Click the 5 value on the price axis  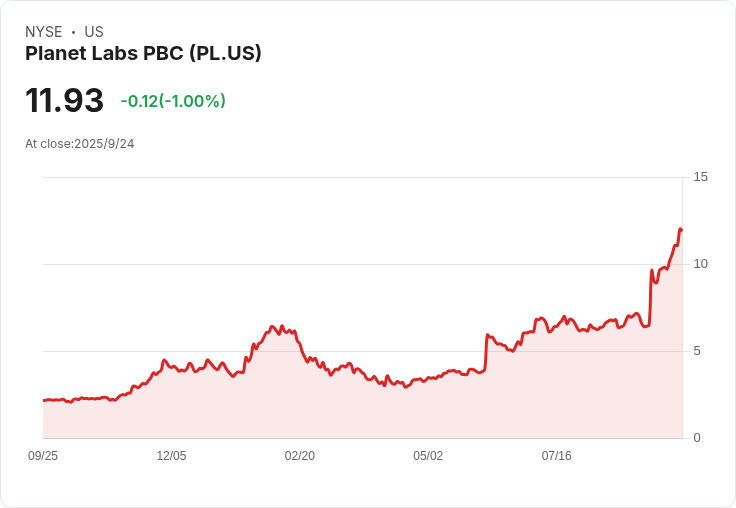697,351
